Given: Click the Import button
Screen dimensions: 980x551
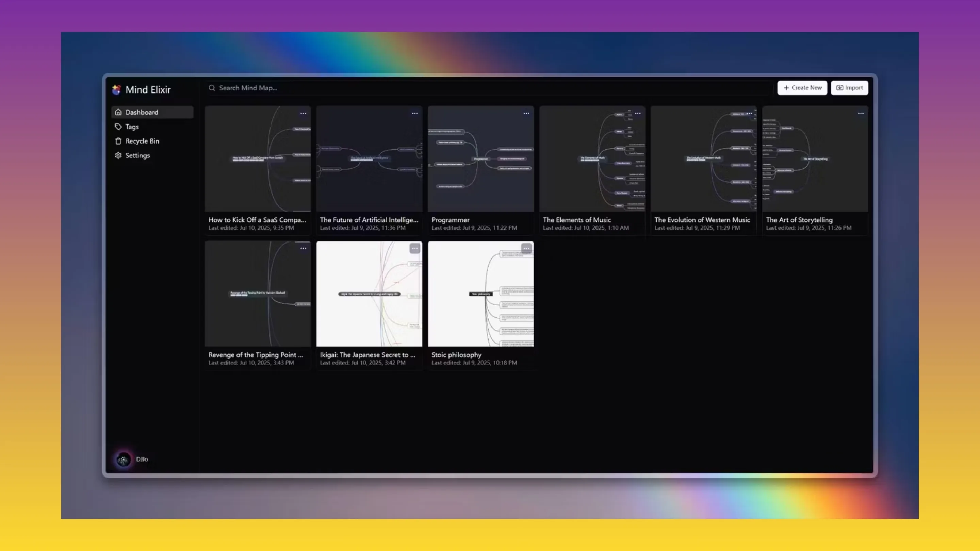Looking at the screenshot, I should [x=849, y=88].
